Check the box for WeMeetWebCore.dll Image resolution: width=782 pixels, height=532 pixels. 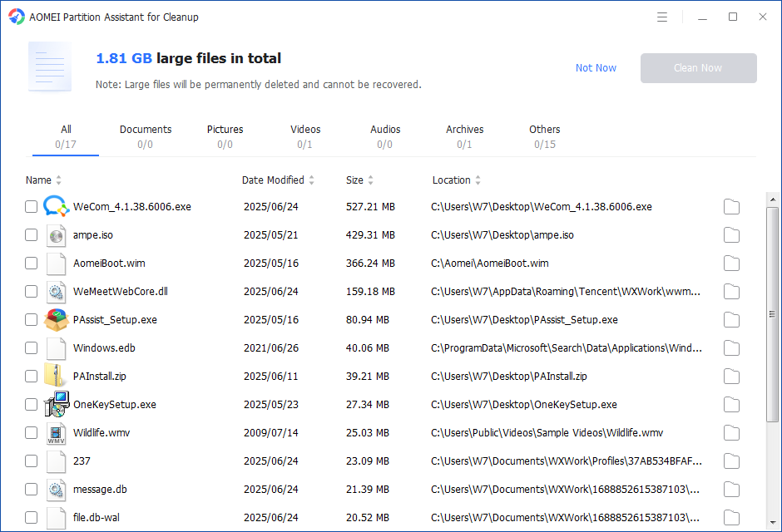31,292
